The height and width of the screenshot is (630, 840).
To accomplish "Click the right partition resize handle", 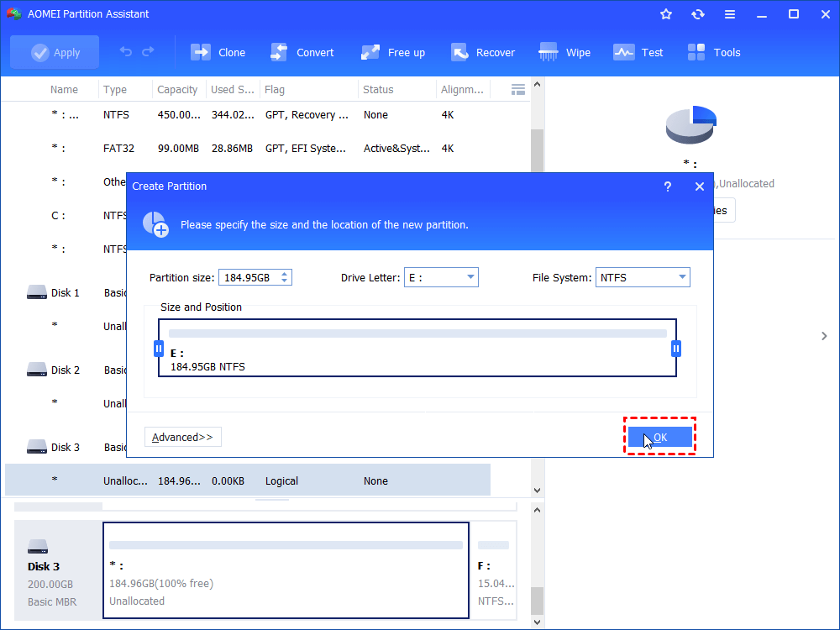I will coord(676,349).
